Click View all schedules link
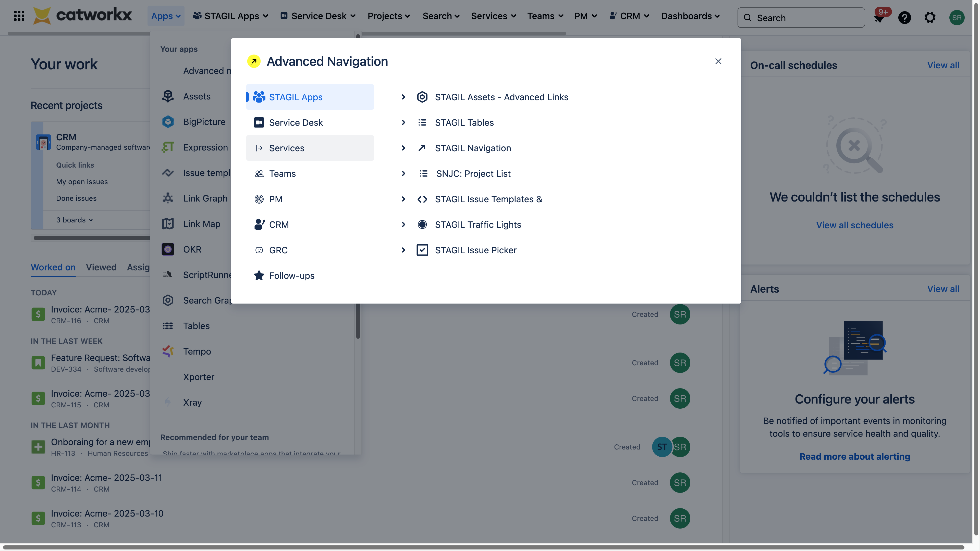Image resolution: width=980 pixels, height=551 pixels. pyautogui.click(x=854, y=225)
